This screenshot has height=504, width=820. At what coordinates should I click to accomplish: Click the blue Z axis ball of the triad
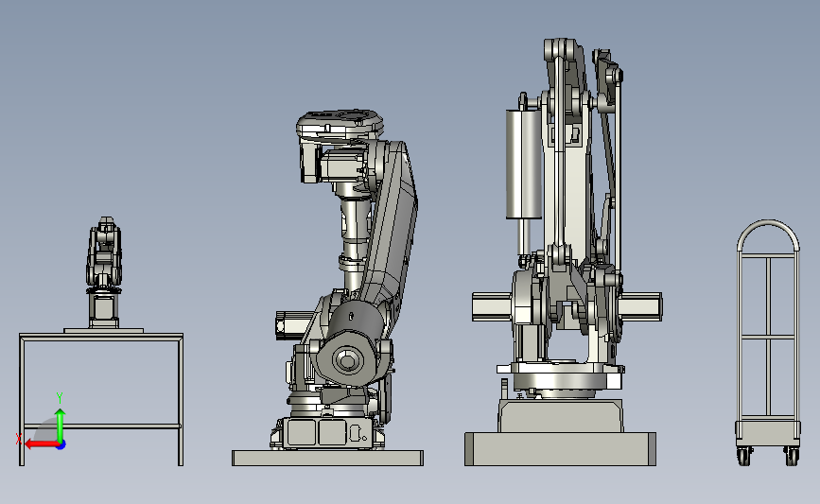tap(61, 445)
